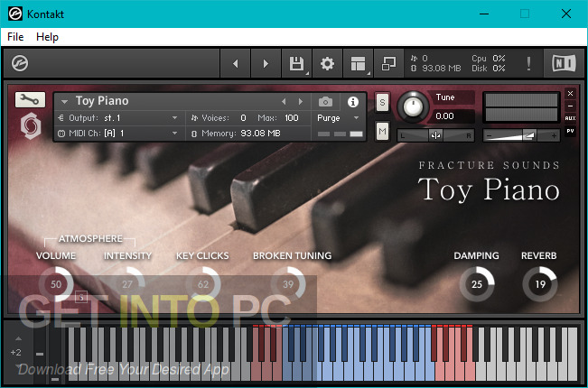Shift keyboard octave up with arrow above +2

click(18, 338)
